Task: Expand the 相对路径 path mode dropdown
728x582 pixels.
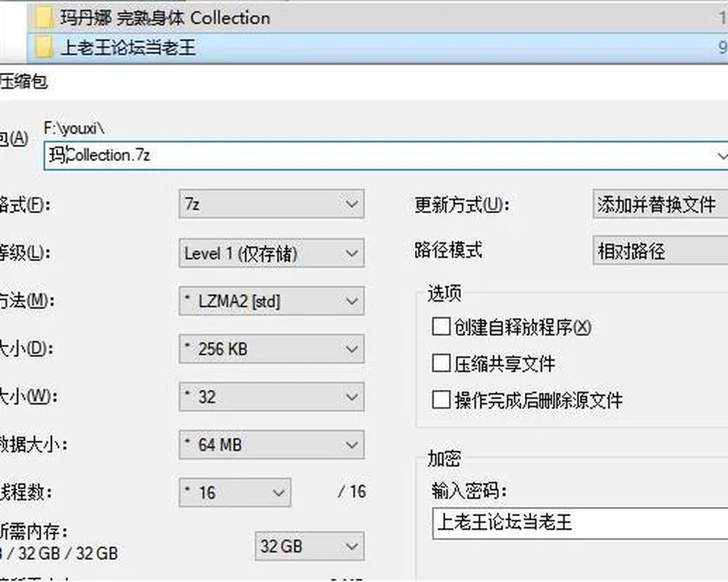Action: pos(661,251)
